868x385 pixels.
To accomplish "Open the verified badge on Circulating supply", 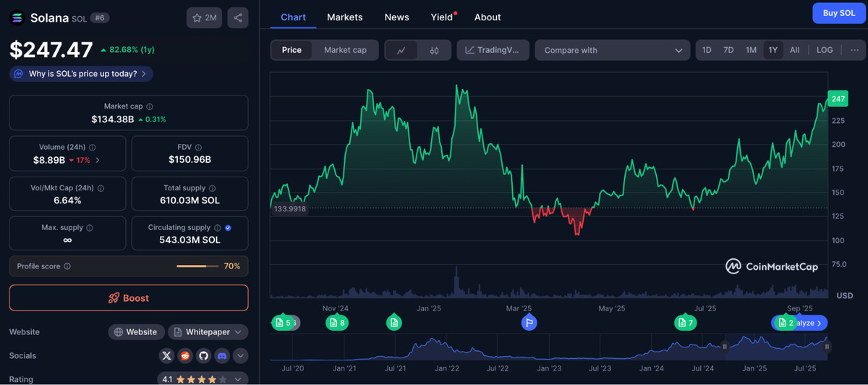I will pos(228,228).
